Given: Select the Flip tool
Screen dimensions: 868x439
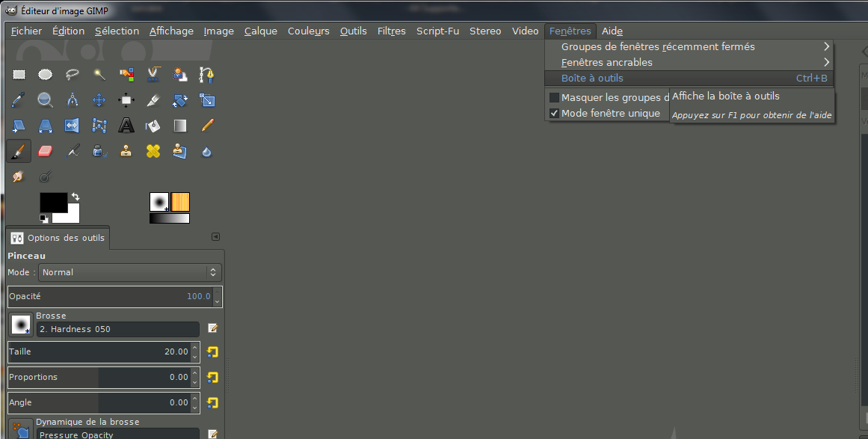Looking at the screenshot, I should [72, 126].
